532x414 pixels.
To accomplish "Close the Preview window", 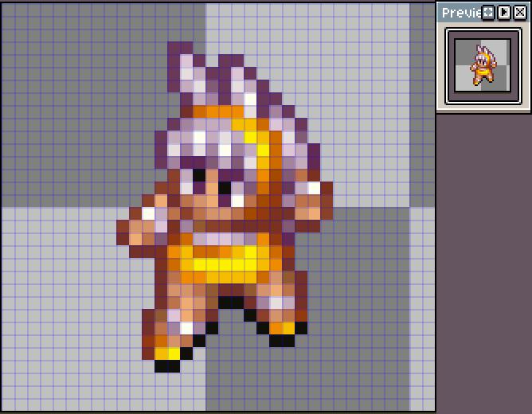I will point(520,13).
